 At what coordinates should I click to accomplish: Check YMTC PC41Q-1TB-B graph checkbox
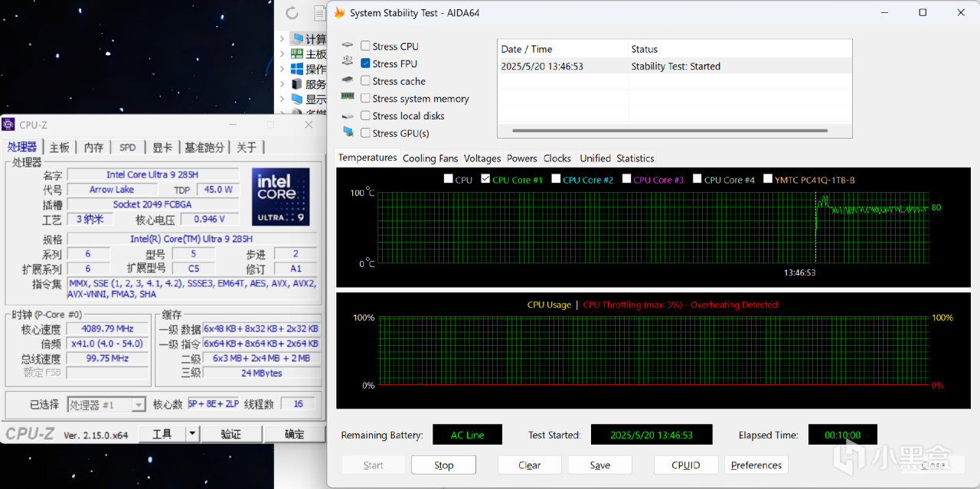(768, 179)
